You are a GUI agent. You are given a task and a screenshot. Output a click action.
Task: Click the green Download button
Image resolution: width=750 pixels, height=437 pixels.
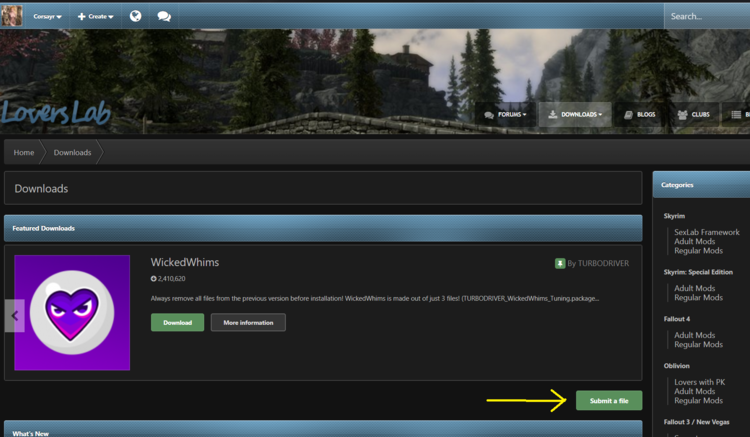pos(177,322)
